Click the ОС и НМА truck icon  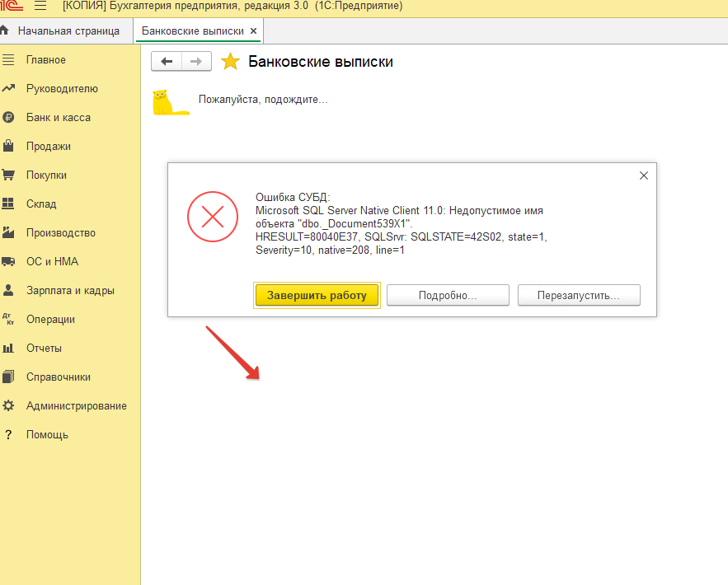9,262
